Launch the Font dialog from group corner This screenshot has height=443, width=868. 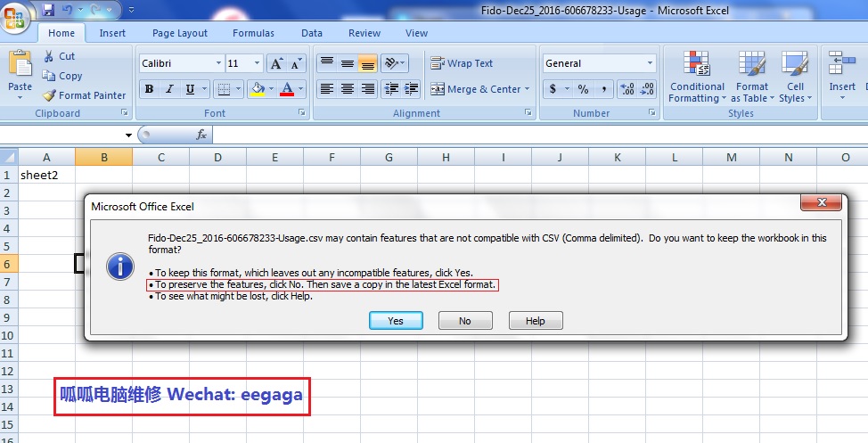[302, 112]
